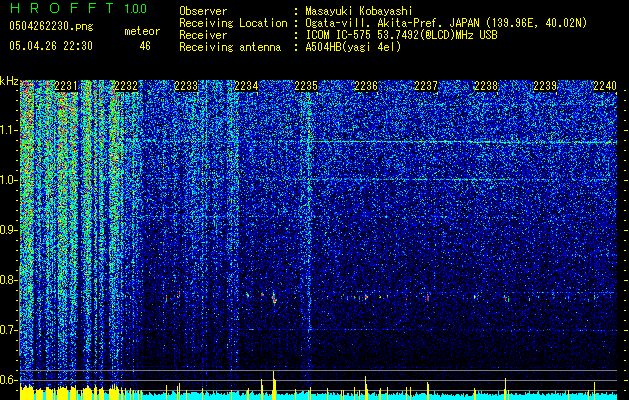Click the HROFFT 1.0.0 title text
The image size is (629, 400).
[78, 8]
